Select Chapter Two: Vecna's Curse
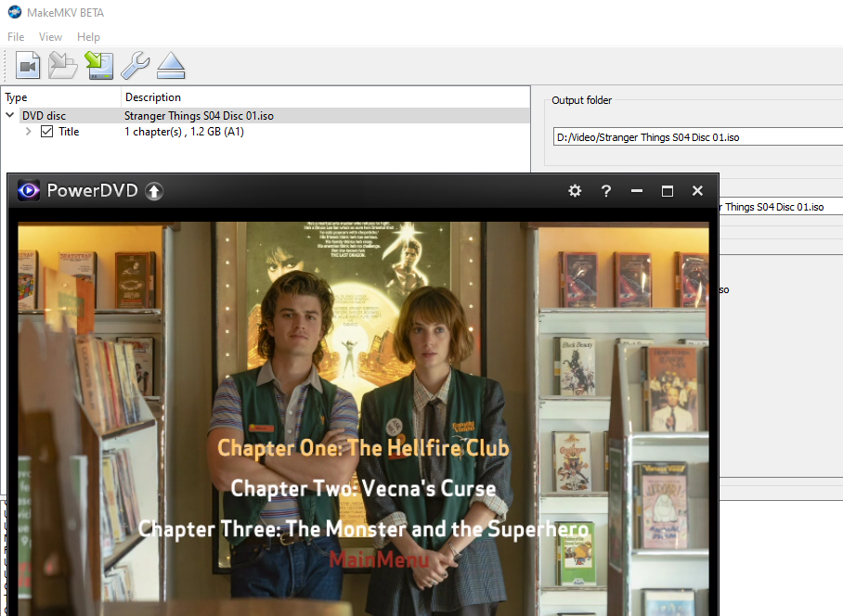Viewport: 843px width, 616px height. point(363,488)
